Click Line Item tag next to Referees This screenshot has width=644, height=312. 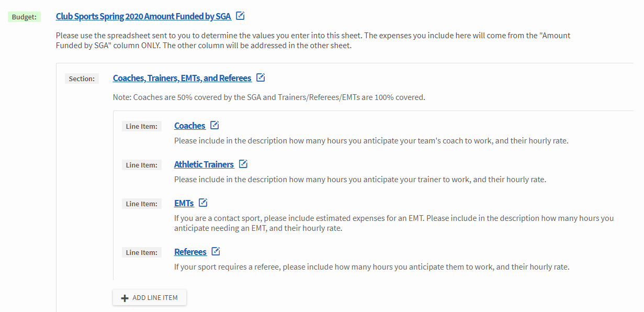[141, 252]
